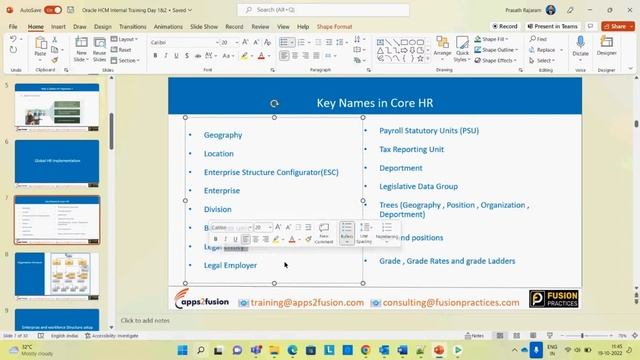Screen dimensions: 640x360
Task: Toggle Underline in ribbon font group
Action: [x=176, y=56]
